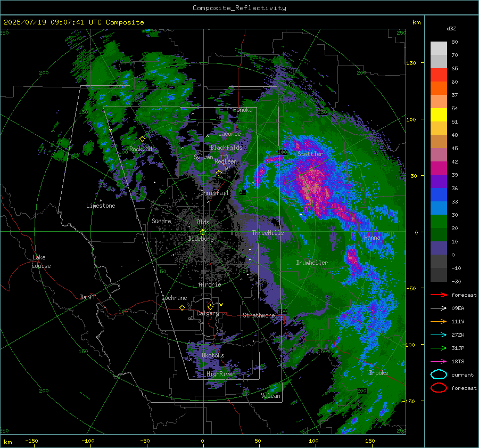Click the dBZ legend heading
The height and width of the screenshot is (448, 479).
[451, 28]
